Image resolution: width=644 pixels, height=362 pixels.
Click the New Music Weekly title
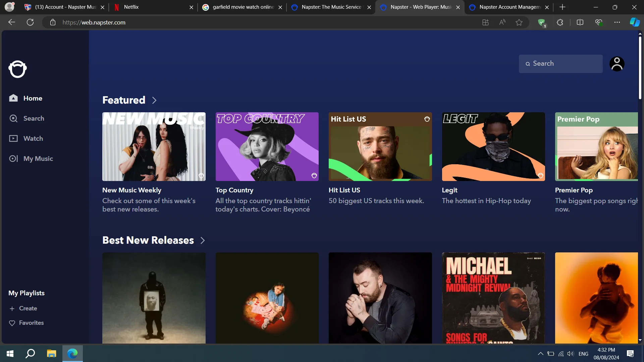(x=132, y=190)
